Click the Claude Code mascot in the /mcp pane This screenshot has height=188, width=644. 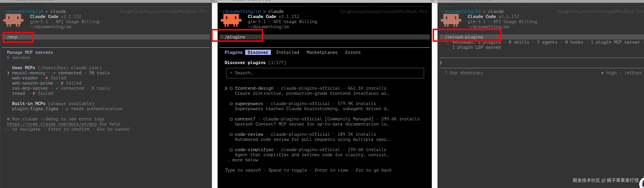pos(14,20)
